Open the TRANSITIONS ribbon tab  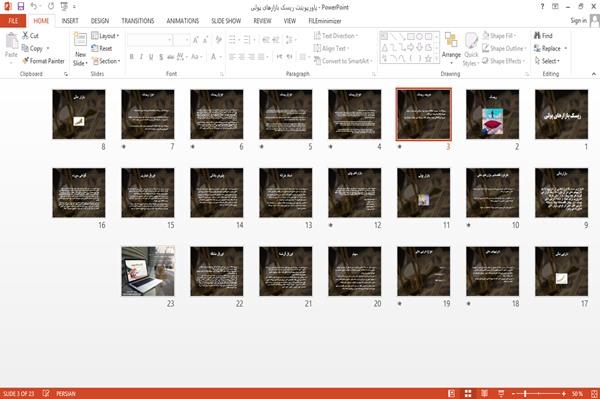138,21
